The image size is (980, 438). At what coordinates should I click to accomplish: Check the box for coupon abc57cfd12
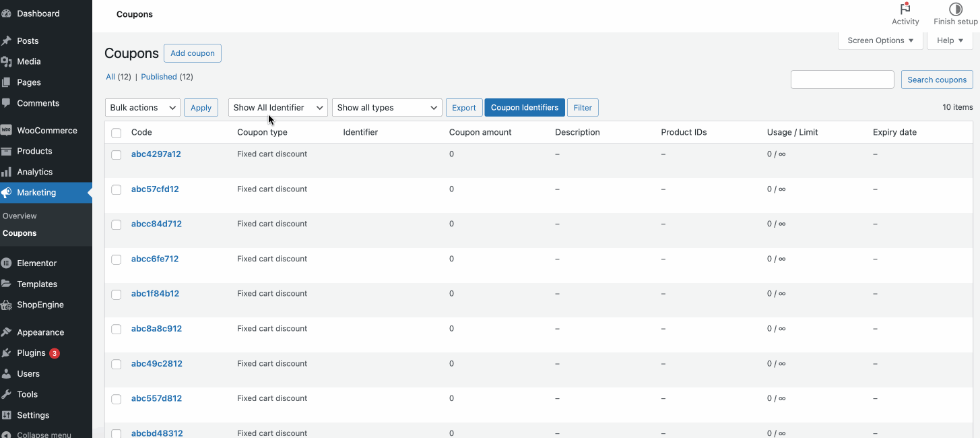pos(117,190)
